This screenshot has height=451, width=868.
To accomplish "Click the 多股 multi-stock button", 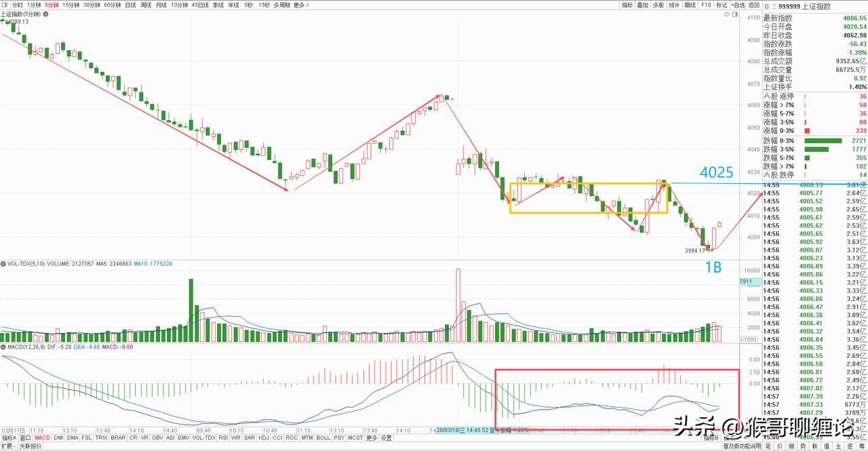I will coord(658,5).
